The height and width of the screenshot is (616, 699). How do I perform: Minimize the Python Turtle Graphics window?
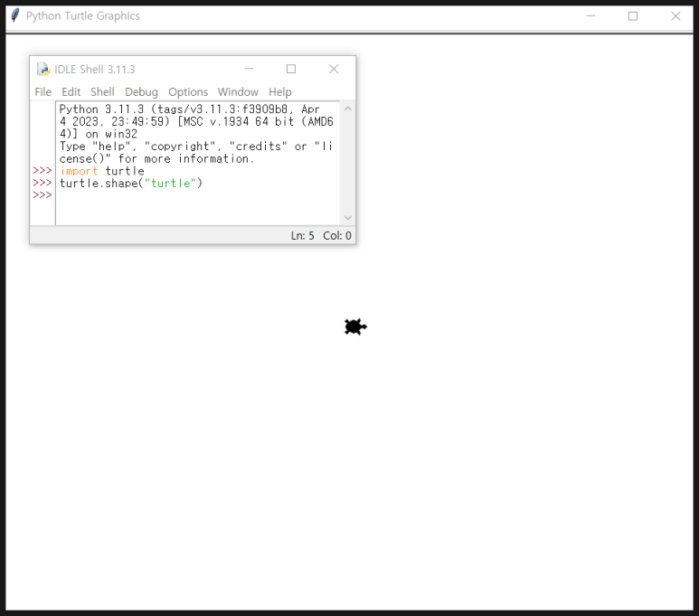[x=590, y=15]
